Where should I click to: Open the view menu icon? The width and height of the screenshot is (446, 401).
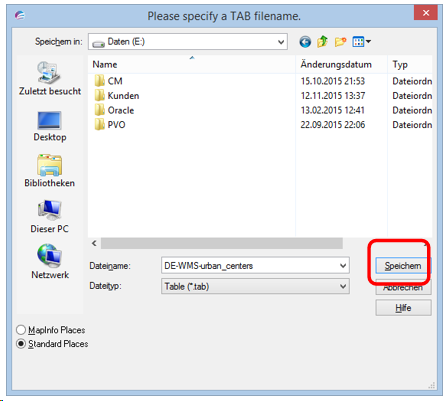pyautogui.click(x=361, y=42)
